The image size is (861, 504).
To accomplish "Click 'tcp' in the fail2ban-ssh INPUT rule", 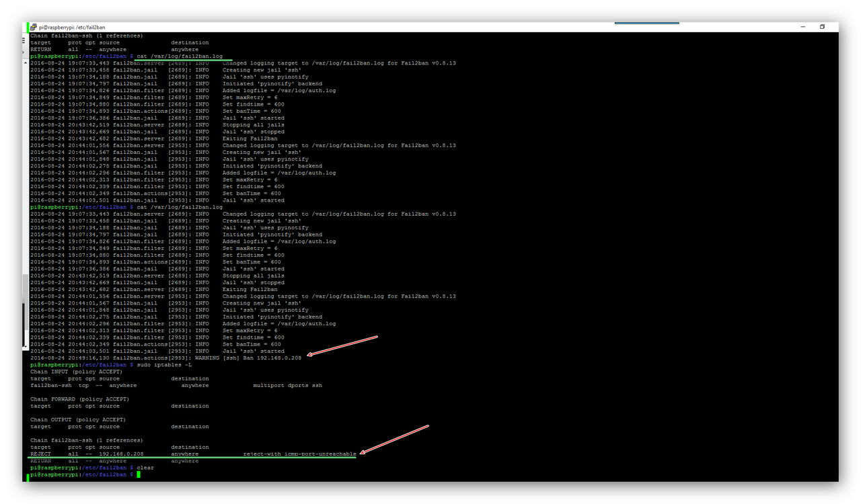I will click(83, 386).
